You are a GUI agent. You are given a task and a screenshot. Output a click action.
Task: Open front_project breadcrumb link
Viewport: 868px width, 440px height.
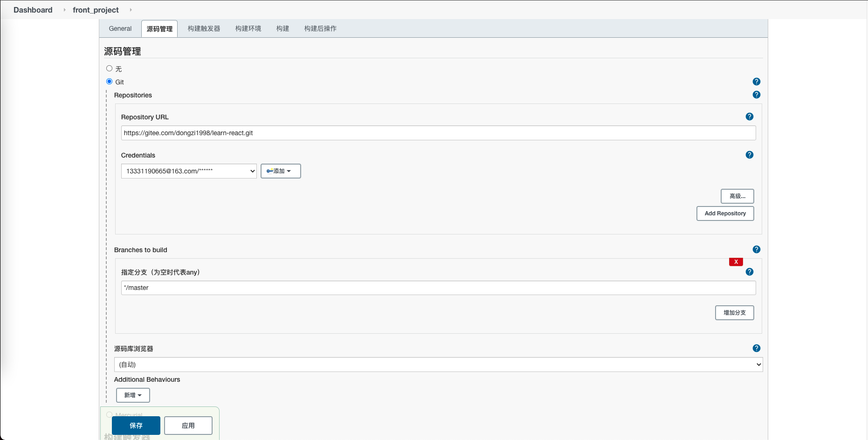click(x=96, y=10)
